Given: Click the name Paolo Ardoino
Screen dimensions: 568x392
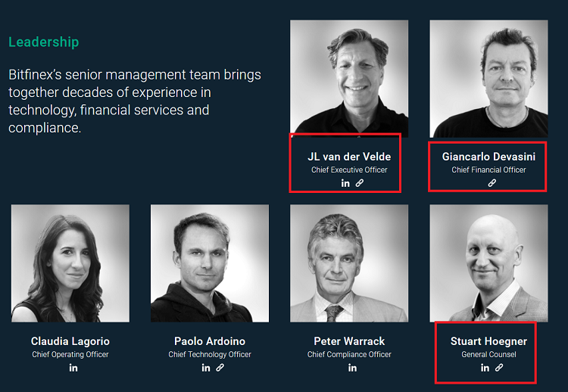Looking at the screenshot, I should coord(210,341).
